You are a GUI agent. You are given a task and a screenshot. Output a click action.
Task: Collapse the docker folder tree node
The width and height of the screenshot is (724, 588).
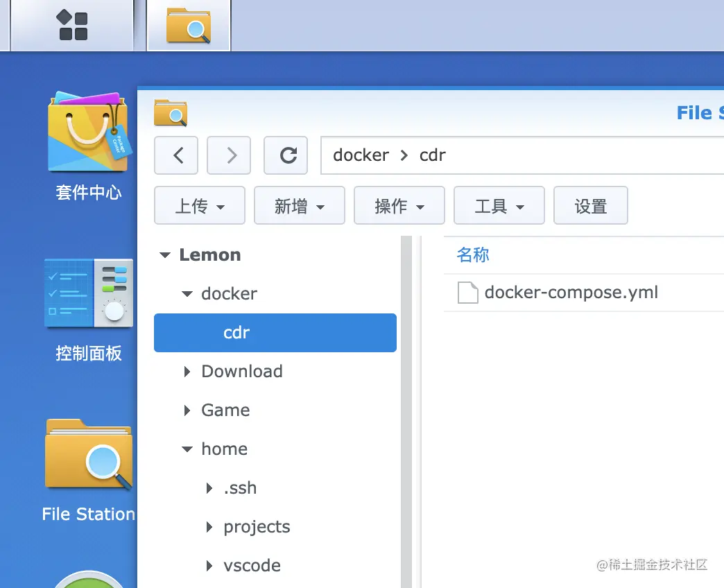187,294
